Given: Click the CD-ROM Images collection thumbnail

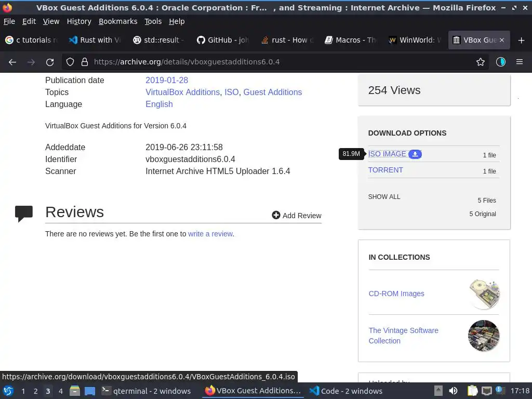Looking at the screenshot, I should click(x=484, y=294).
